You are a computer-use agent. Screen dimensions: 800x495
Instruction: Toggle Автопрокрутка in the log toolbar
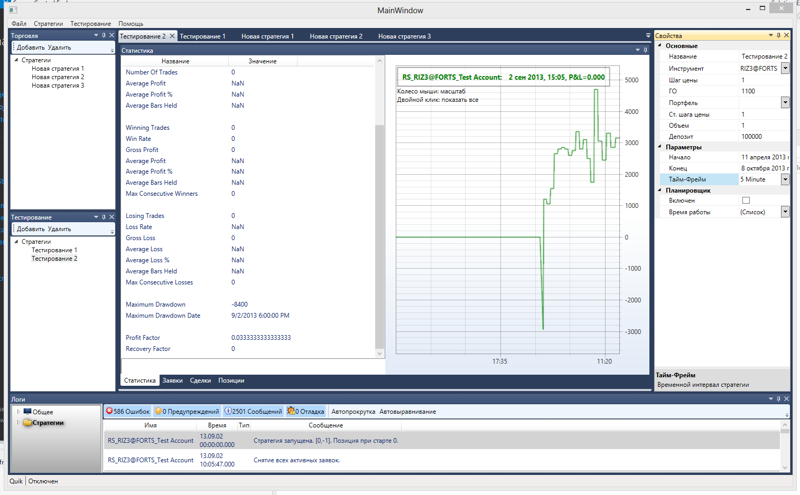(x=353, y=410)
